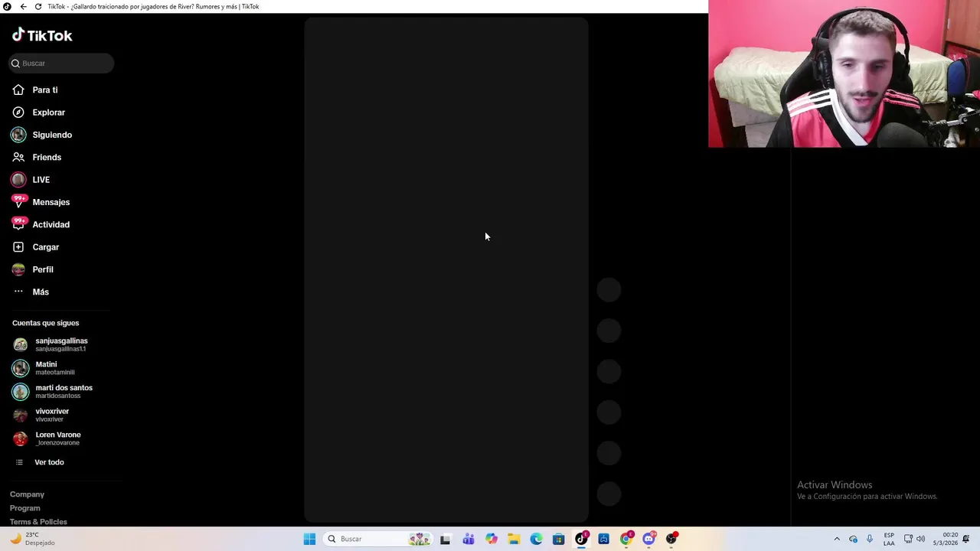The image size is (980, 551).
Task: Click the Mensajes 99+ badge icon
Action: pyautogui.click(x=19, y=201)
